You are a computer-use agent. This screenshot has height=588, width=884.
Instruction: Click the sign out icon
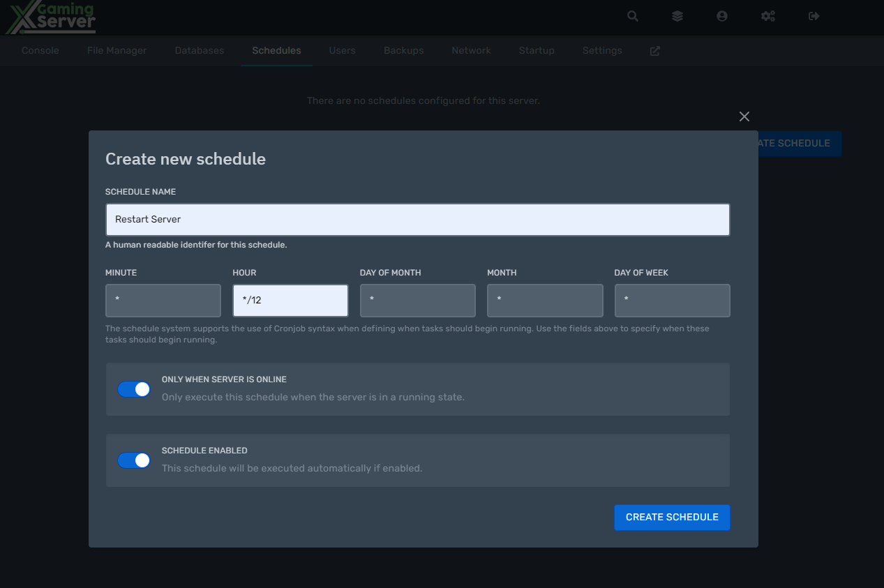[814, 16]
